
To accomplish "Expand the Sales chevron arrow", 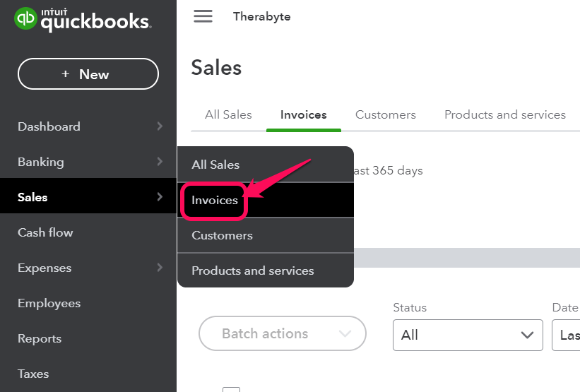I will click(160, 197).
